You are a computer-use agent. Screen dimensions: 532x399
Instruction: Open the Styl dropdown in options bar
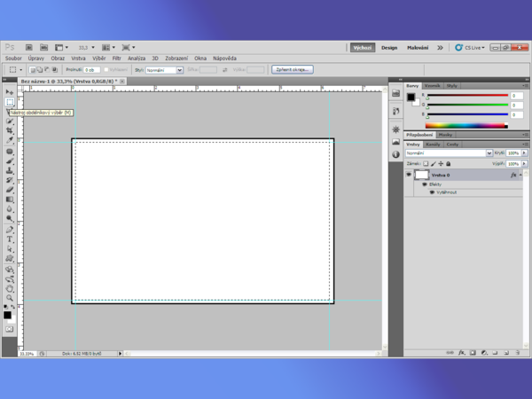[164, 69]
